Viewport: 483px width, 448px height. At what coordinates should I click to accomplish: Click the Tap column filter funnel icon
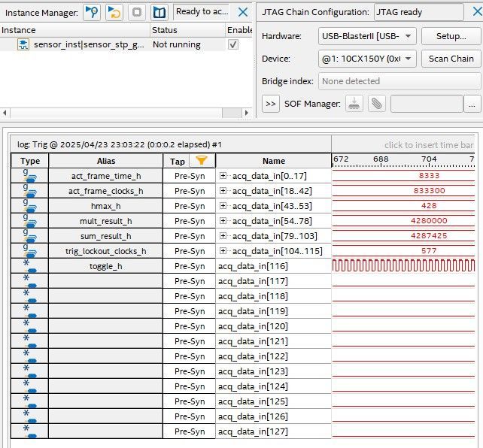[x=202, y=160]
